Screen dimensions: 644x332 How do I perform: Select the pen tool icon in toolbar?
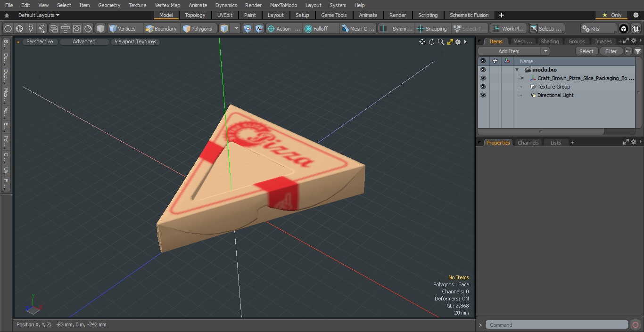coord(31,29)
